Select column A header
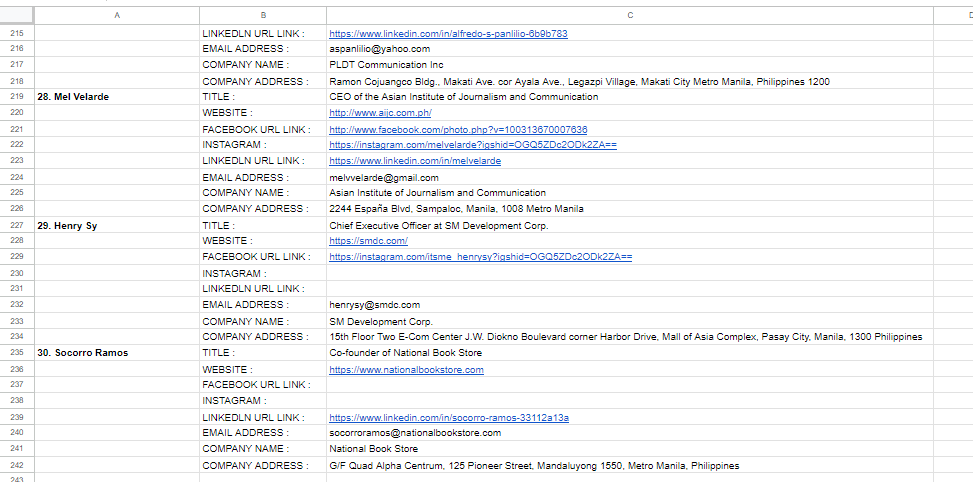The image size is (973, 482). pyautogui.click(x=117, y=16)
